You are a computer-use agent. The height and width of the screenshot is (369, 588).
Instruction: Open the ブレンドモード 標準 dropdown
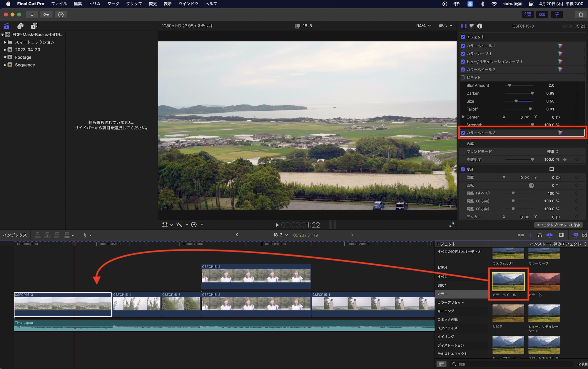coord(552,152)
